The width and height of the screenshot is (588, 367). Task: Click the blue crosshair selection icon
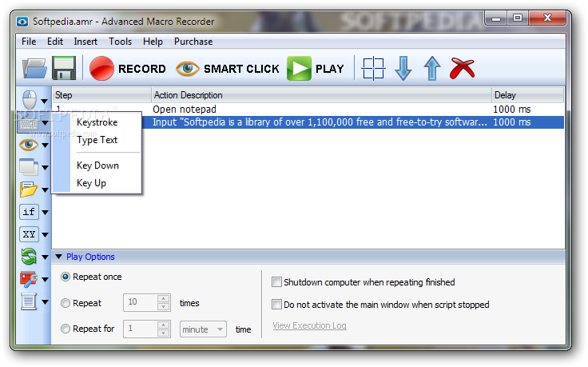373,68
